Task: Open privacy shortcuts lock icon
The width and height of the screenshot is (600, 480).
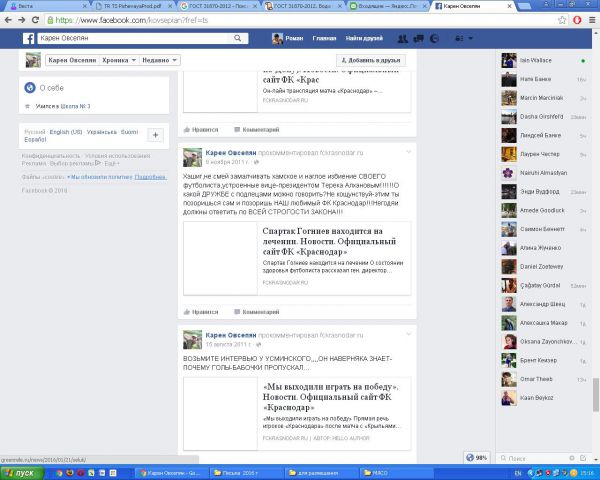Action: pos(459,38)
